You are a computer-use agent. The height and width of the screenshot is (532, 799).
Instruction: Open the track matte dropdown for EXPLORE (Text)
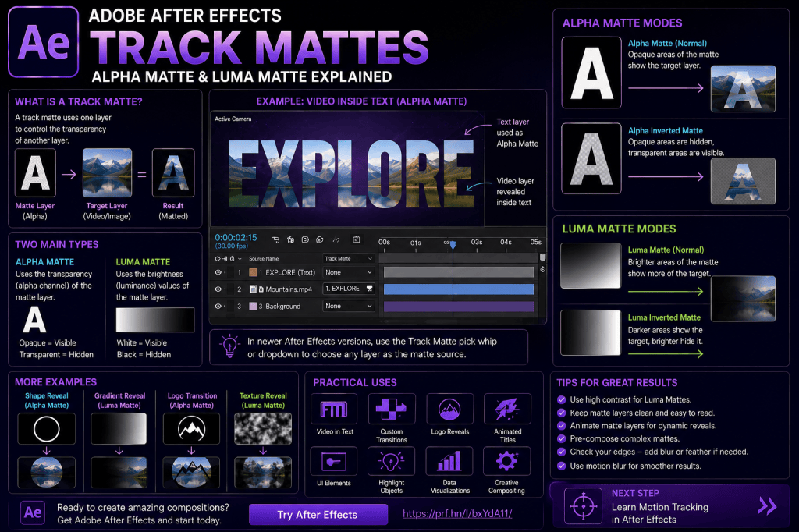point(349,272)
